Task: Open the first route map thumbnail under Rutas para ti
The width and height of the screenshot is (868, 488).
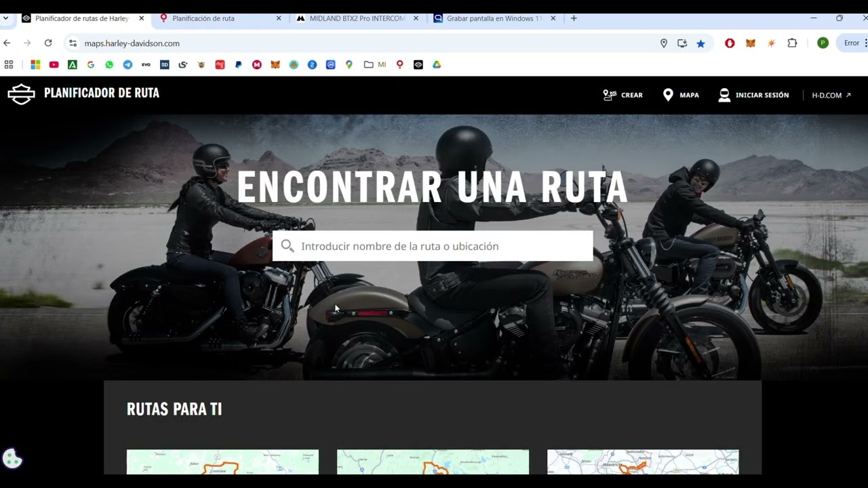Action: [x=222, y=462]
